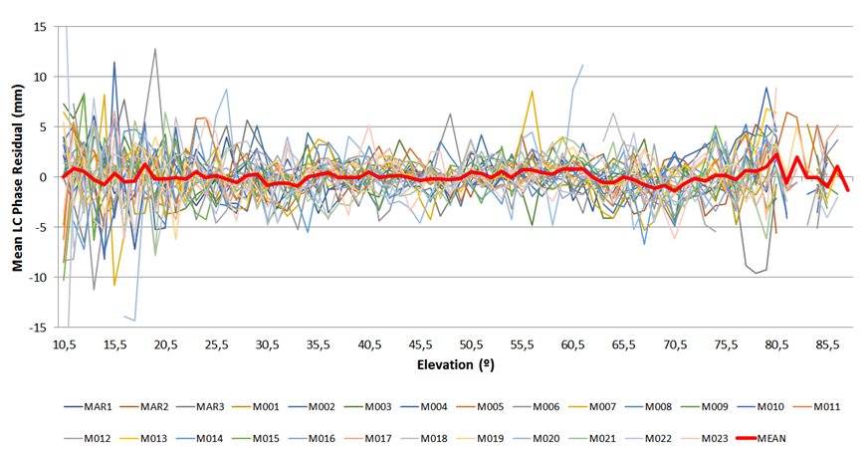
Task: Click the 10,5 tick label on x-axis
Action: 64,344
